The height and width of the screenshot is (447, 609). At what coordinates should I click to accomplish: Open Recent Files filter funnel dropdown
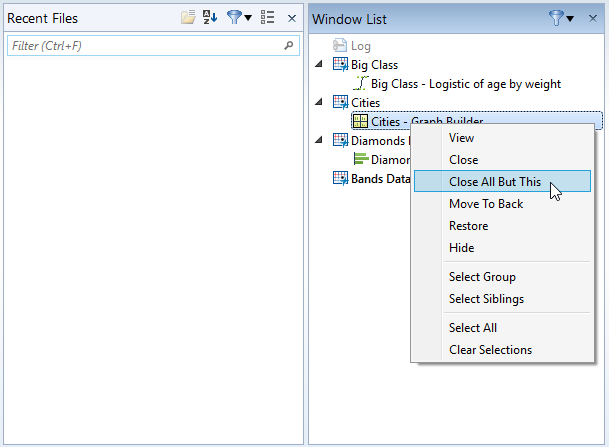click(x=239, y=17)
